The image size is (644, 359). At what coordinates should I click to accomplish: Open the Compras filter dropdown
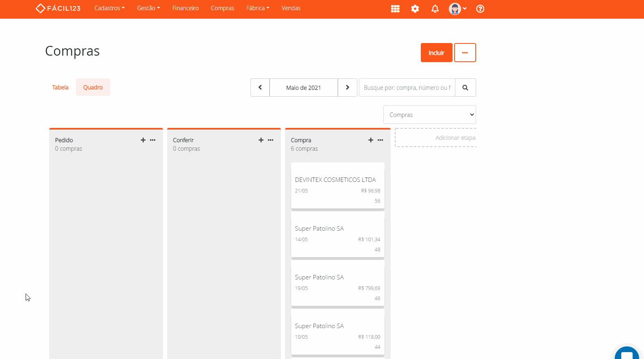click(x=429, y=115)
